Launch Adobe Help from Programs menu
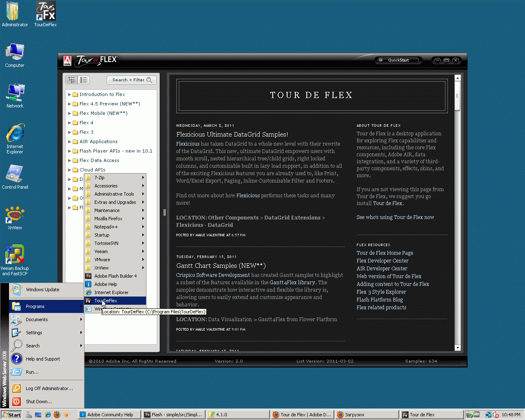This screenshot has height=420, width=525. pyautogui.click(x=115, y=284)
